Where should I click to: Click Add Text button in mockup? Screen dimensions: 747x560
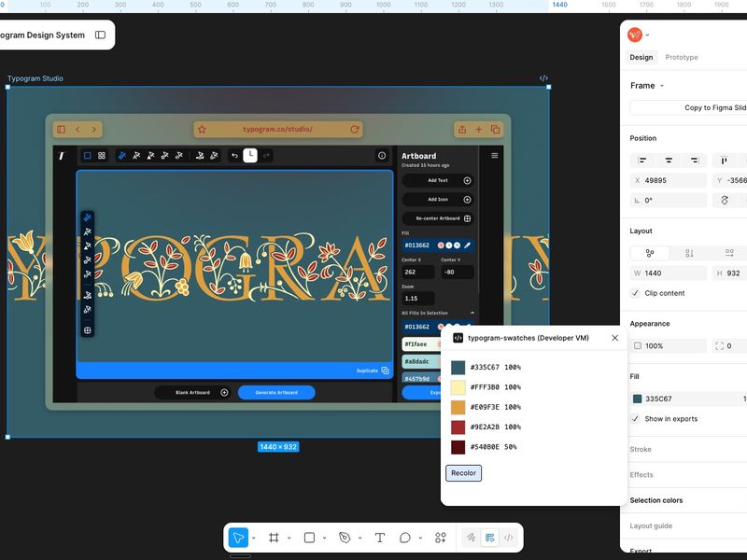click(438, 180)
